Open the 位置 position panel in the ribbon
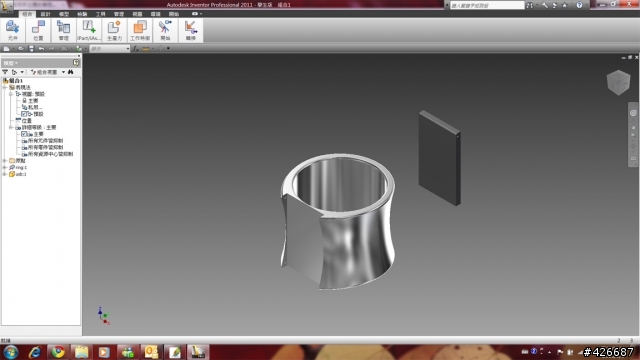The width and height of the screenshot is (640, 360). [38, 30]
